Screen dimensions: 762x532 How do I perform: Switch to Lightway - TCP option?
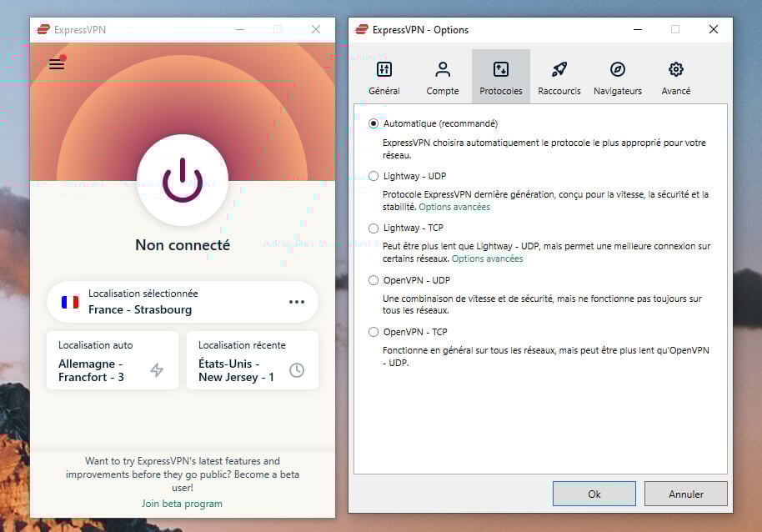pos(373,228)
